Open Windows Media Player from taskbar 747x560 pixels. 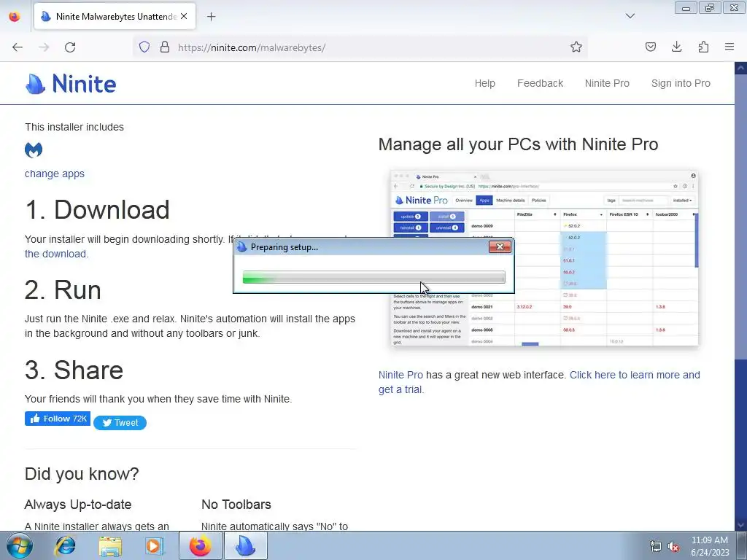pyautogui.click(x=154, y=545)
